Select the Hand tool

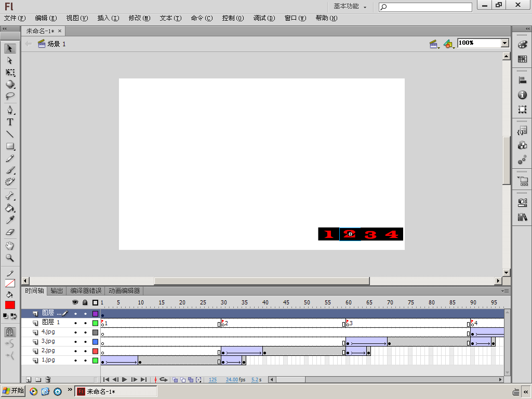10,246
